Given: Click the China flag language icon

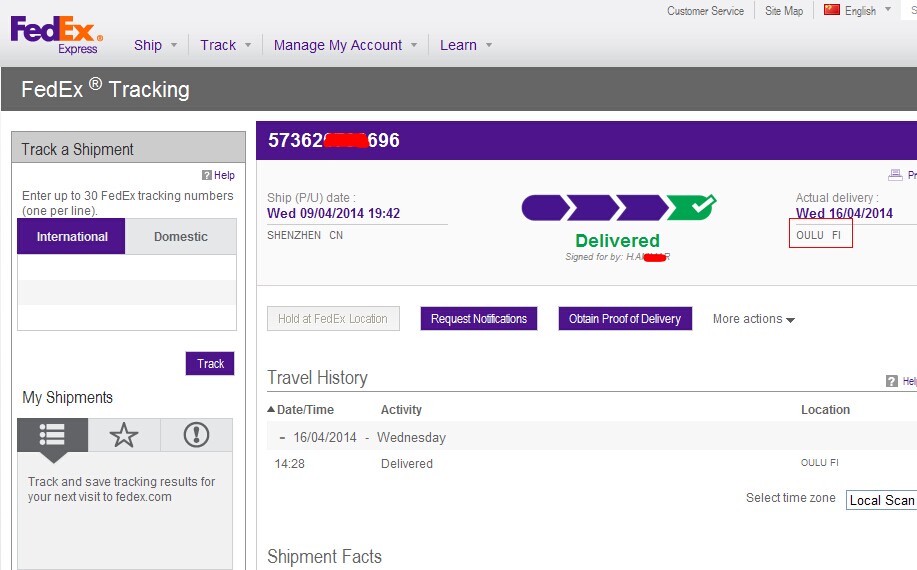Looking at the screenshot, I should (x=832, y=10).
